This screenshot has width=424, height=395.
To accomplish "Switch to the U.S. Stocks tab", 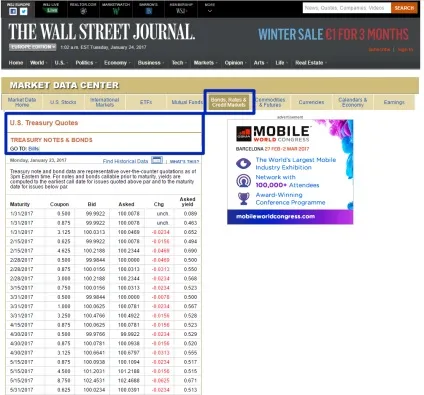I will (63, 102).
